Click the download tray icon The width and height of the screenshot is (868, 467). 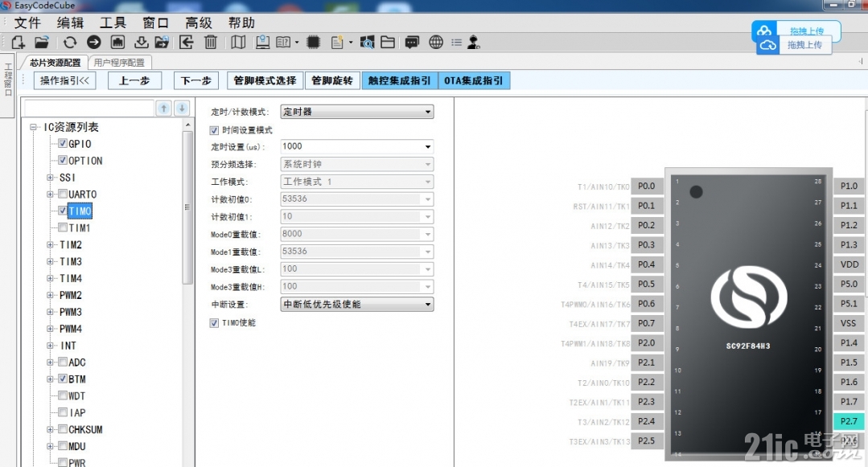click(141, 42)
